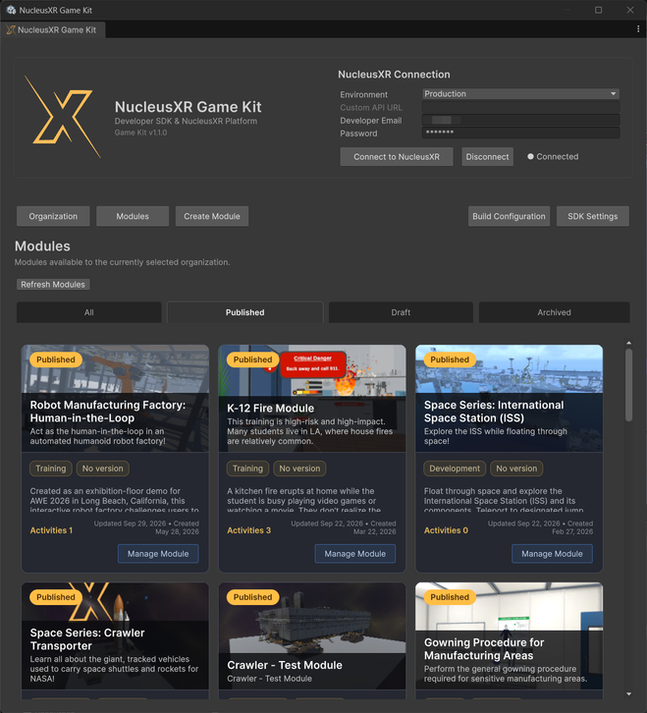This screenshot has width=647, height=713.
Task: Manage the K-12 Fire Module
Action: (x=355, y=554)
